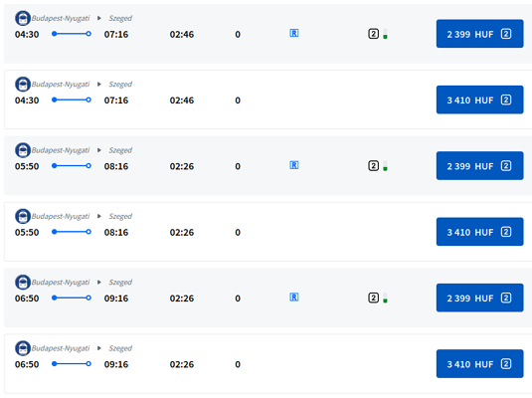Expand the 04:30 to 07:16 trip priced 3 410 HUF
Screen dimensions: 532x398
pos(268,99)
